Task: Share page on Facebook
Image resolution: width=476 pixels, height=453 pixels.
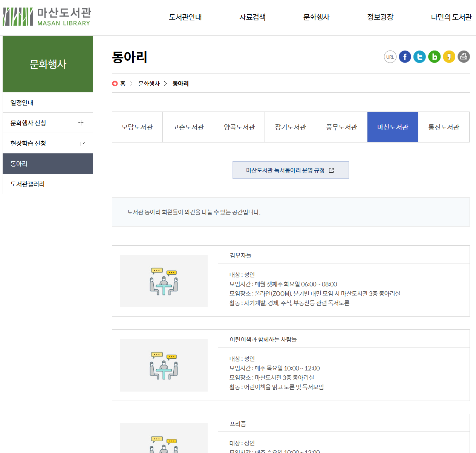Action: pyautogui.click(x=405, y=57)
